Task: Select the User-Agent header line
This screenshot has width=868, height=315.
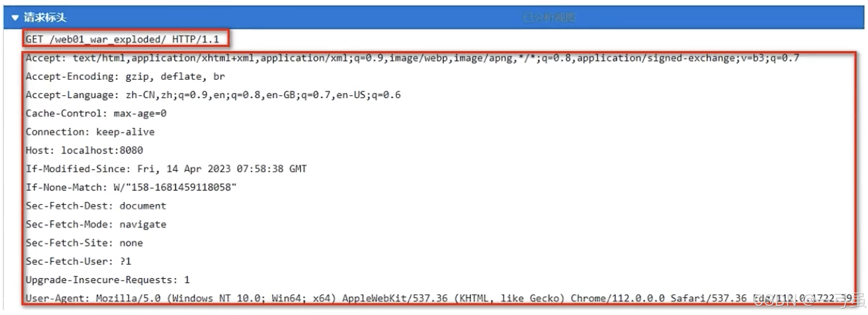Action: [439, 298]
